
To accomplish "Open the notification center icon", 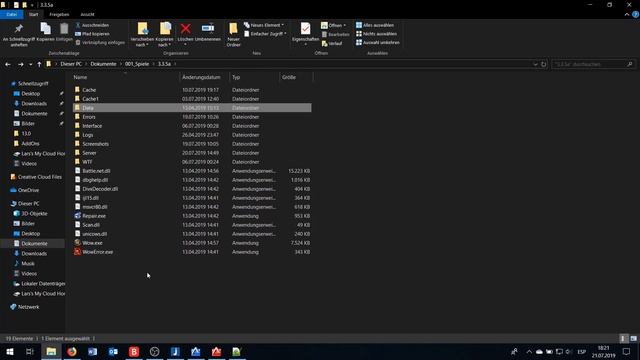I will [x=626, y=351].
